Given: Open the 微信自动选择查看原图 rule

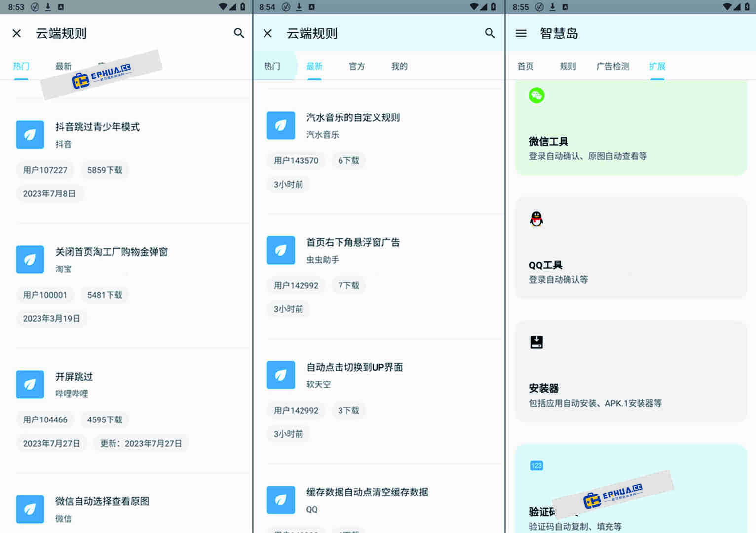Looking at the screenshot, I should 102,502.
